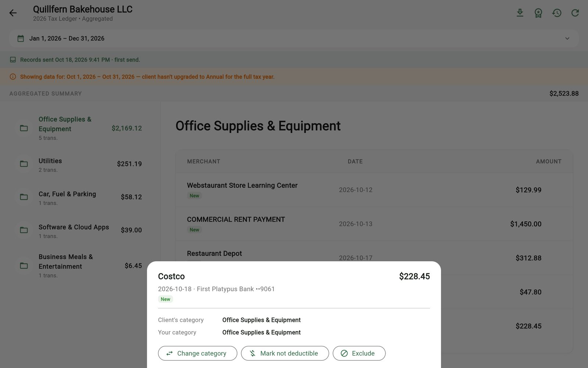Click the $2,169.12 Office Supplies total
This screenshot has height=368, width=588.
click(126, 128)
